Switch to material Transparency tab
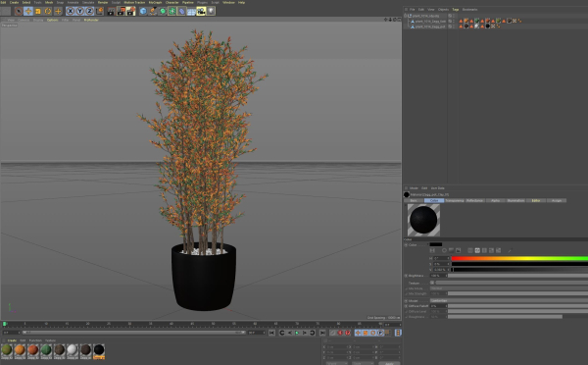This screenshot has height=365, width=588. click(455, 201)
